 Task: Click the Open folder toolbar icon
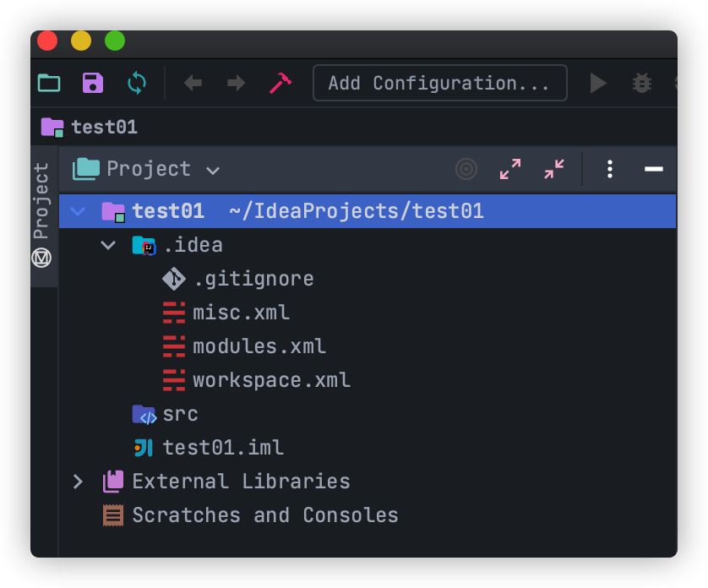(x=49, y=83)
